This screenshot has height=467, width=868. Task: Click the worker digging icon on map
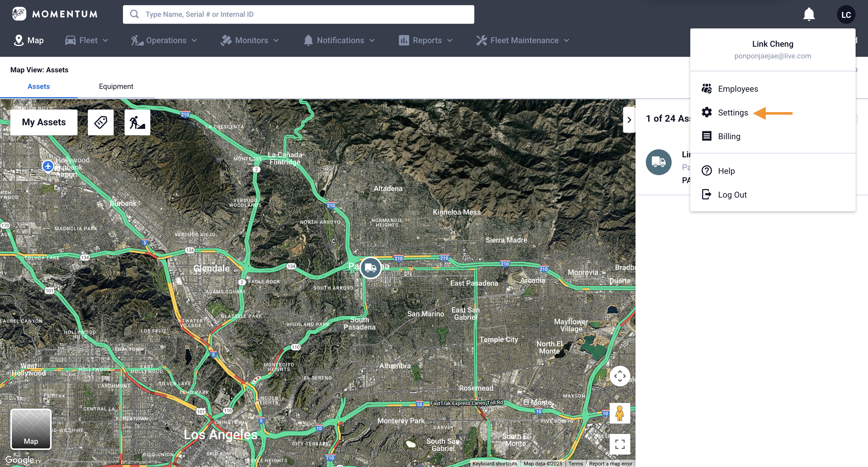click(137, 122)
